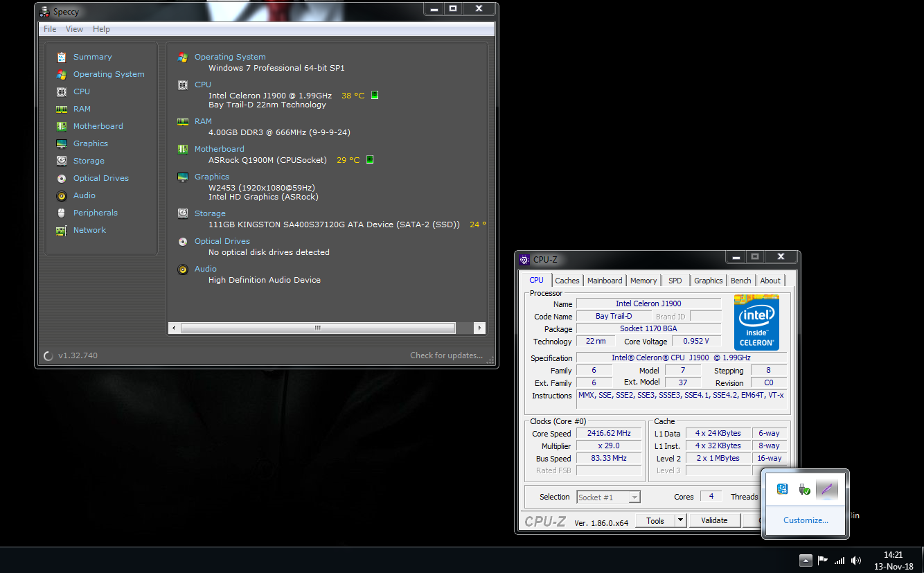Click the horizontal scrollbar thumb in Speccy

click(x=318, y=328)
